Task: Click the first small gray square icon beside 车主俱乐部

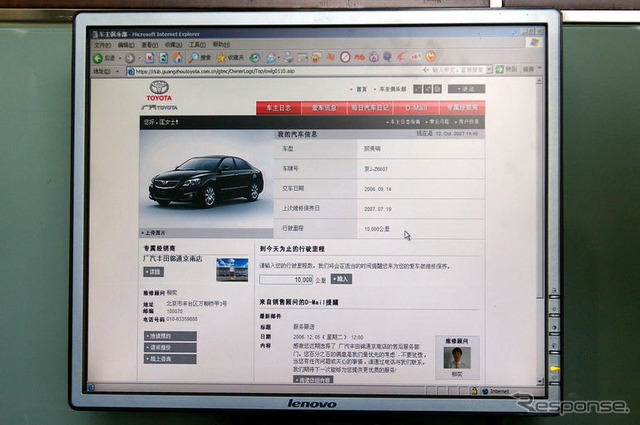Action: [x=417, y=89]
